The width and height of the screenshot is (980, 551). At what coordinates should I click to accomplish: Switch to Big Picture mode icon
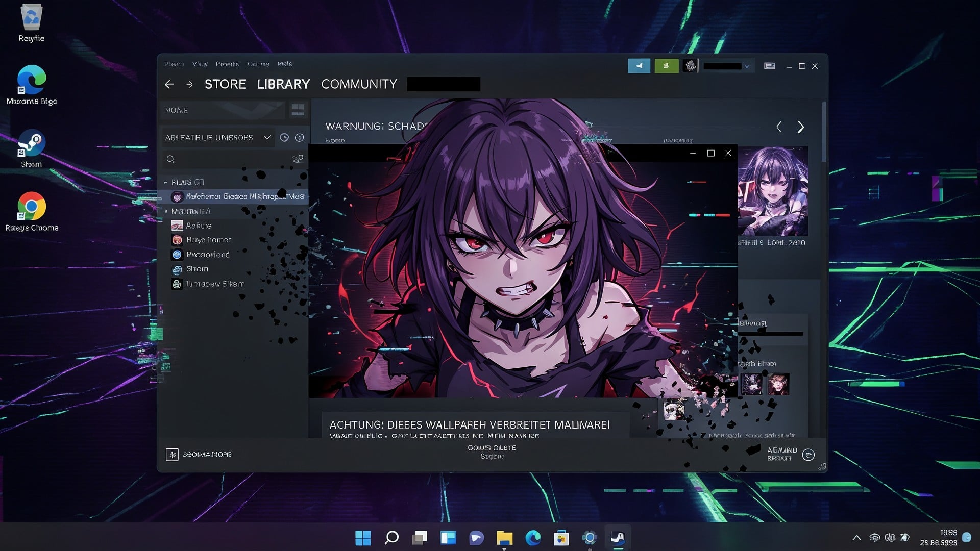click(770, 66)
